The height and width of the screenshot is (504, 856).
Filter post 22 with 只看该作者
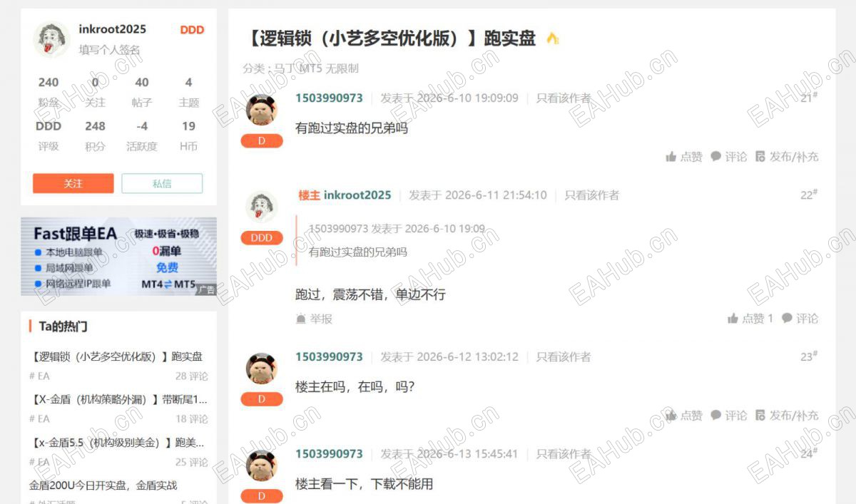(x=592, y=195)
